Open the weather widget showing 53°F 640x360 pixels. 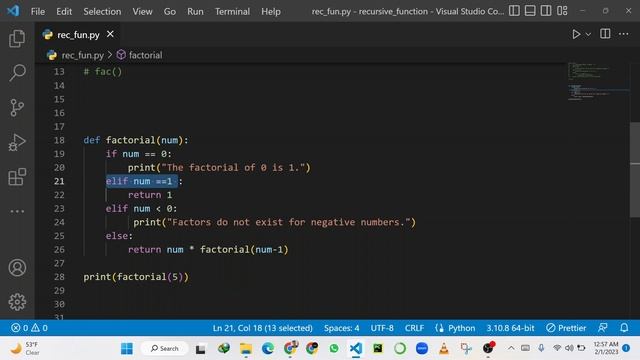pos(25,349)
